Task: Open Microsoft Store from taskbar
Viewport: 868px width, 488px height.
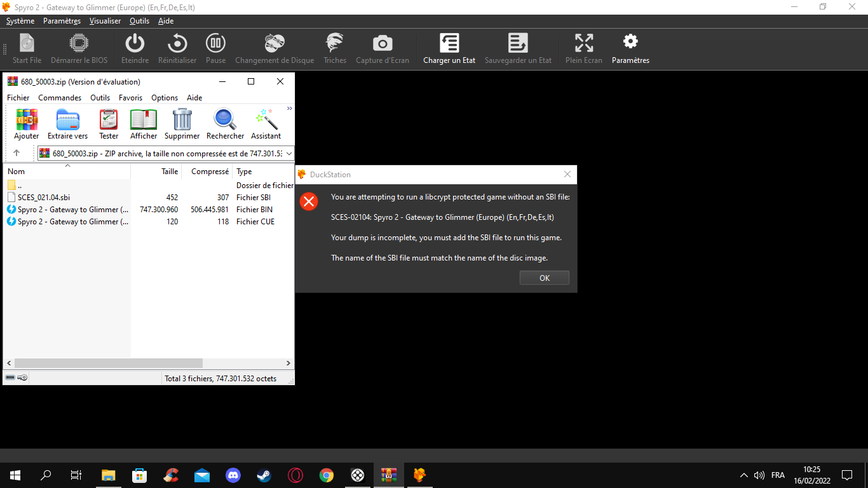Action: coord(140,475)
